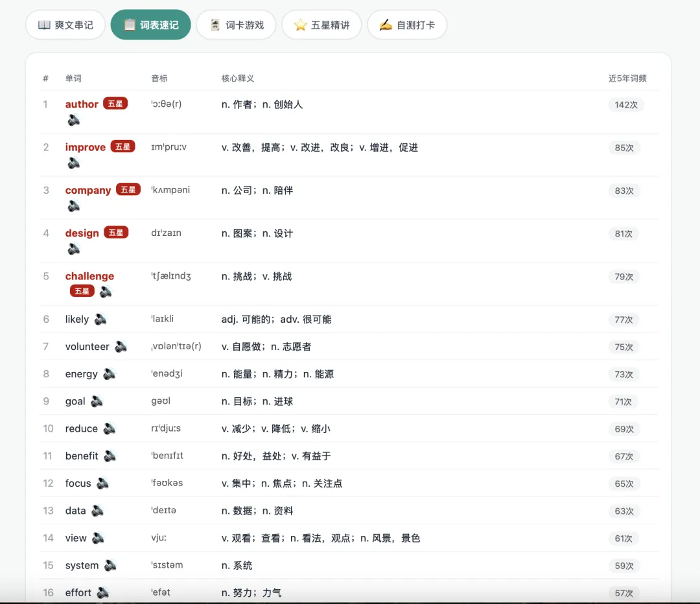The height and width of the screenshot is (604, 700).
Task: Click the definition n. 系统
Action: [x=237, y=566]
